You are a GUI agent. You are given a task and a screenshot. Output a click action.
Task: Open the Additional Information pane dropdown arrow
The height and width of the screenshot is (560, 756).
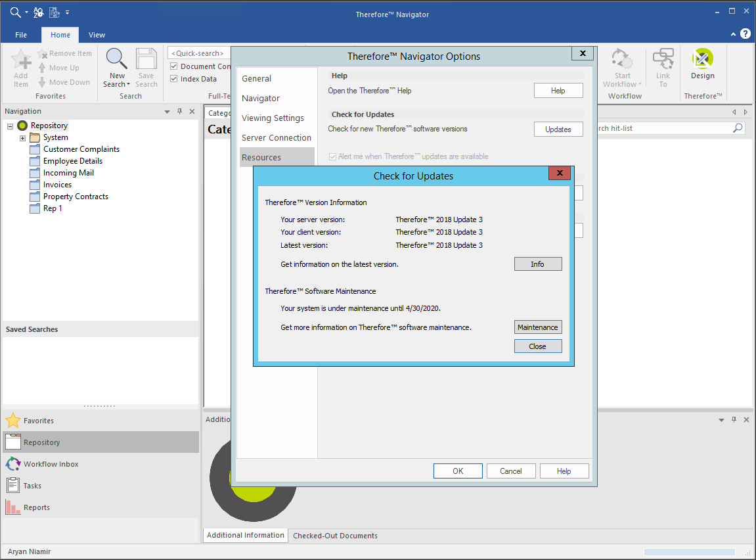click(x=721, y=419)
